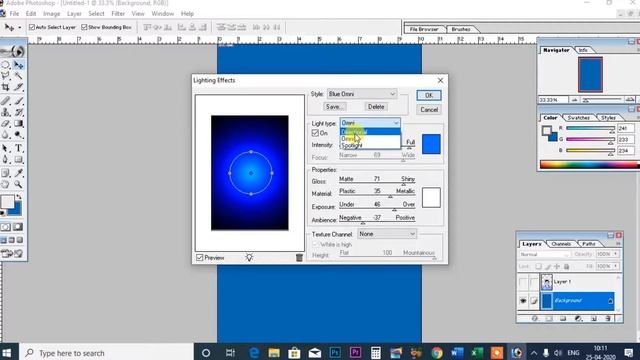Switch to the Paths tab

589,244
